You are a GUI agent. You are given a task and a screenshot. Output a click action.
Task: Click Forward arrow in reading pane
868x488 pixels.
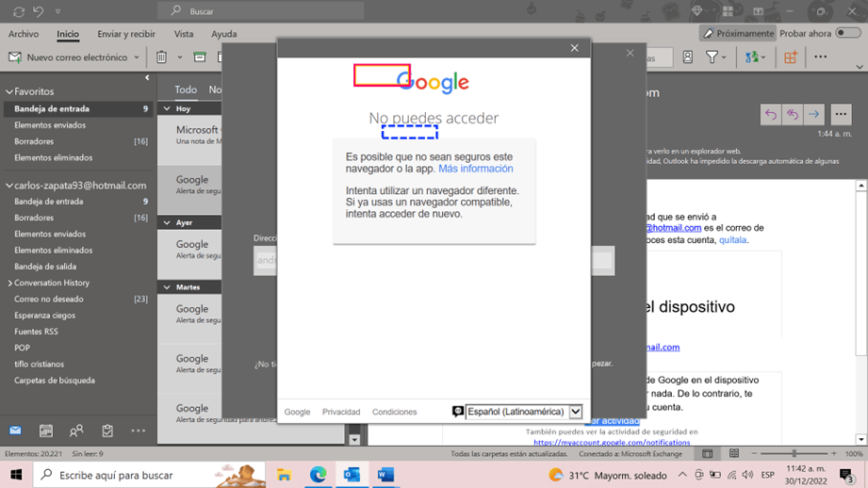click(x=813, y=115)
